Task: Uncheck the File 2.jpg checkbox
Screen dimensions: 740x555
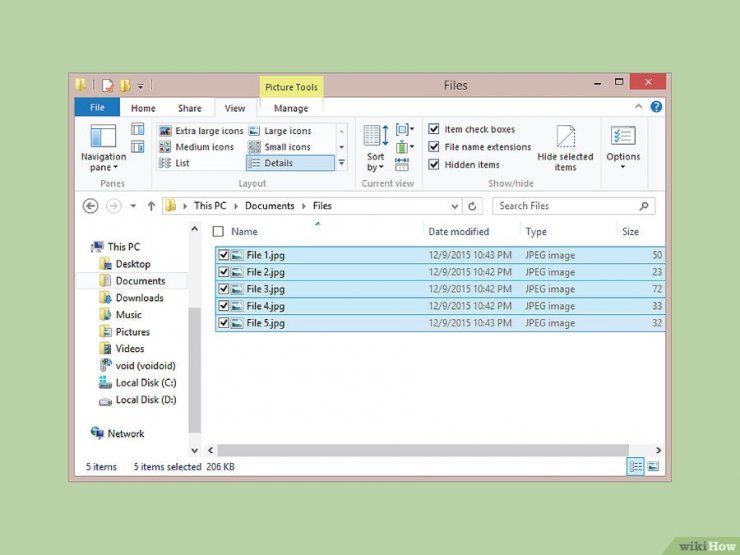Action: click(223, 272)
